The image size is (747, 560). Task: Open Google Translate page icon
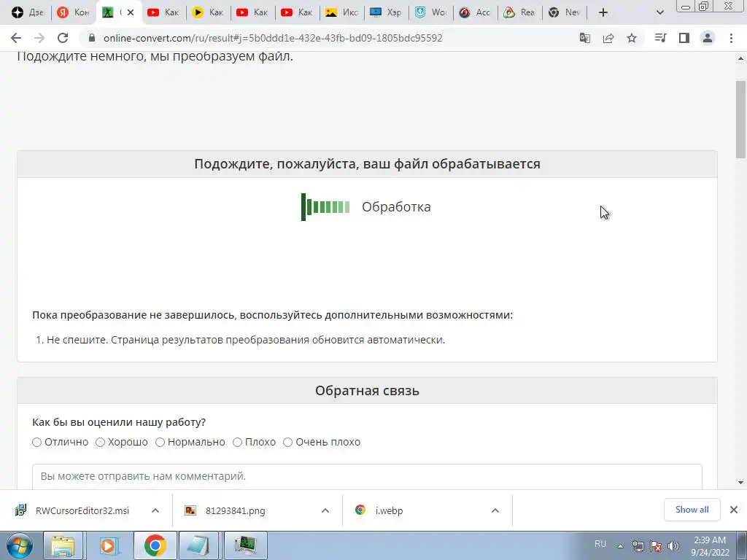point(584,38)
